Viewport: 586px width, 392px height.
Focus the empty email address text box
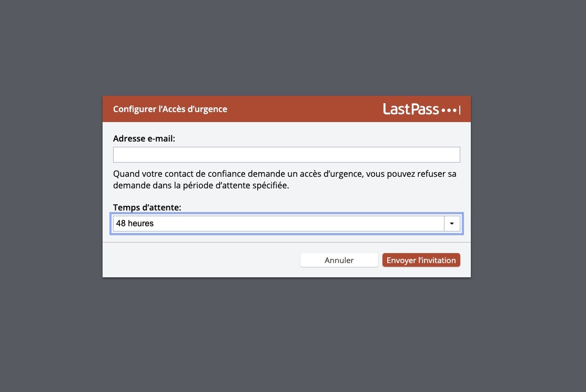point(286,155)
